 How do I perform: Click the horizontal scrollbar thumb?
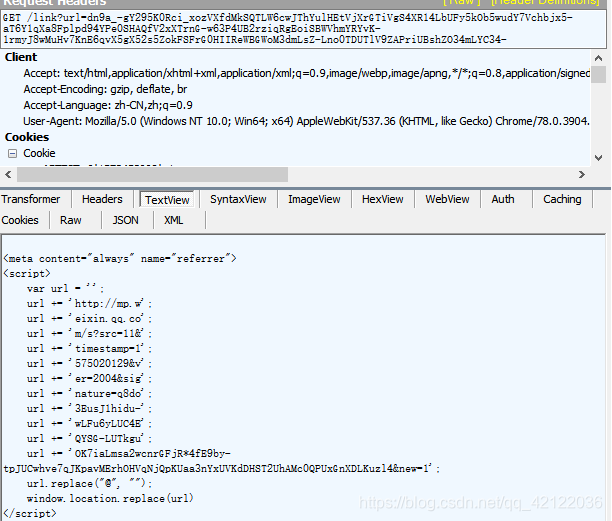[152, 174]
